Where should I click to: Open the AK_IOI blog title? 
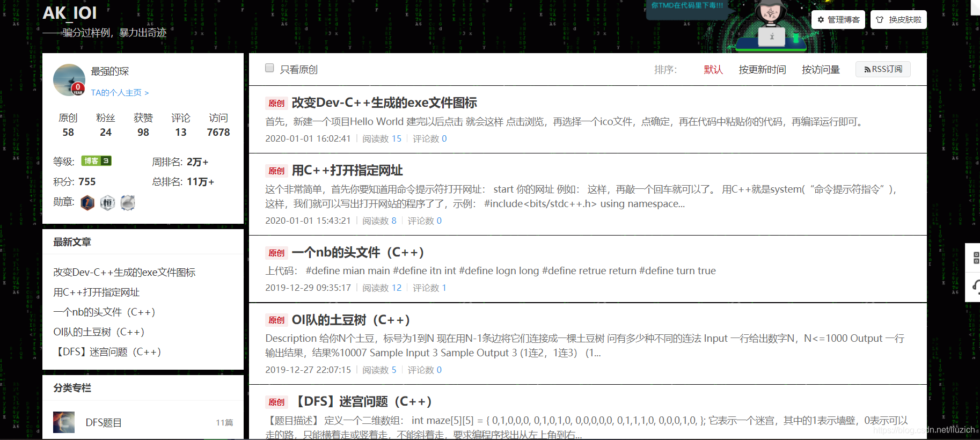[x=70, y=13]
